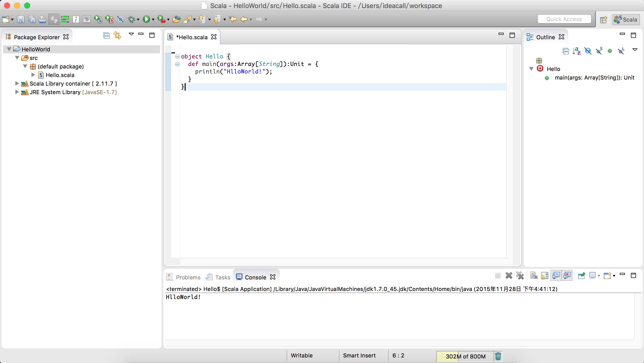Click the Quick Access search field
The image size is (644, 363).
click(x=564, y=19)
